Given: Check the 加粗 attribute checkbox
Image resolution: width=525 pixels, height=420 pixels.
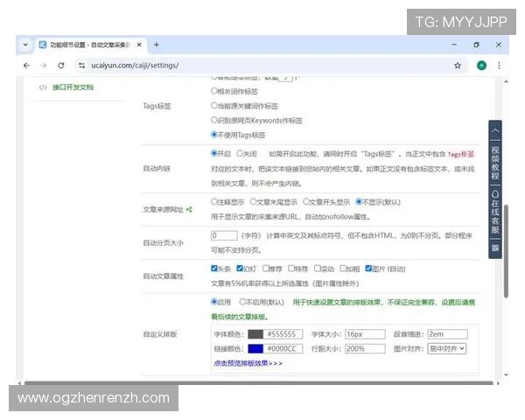Looking at the screenshot, I should point(343,269).
